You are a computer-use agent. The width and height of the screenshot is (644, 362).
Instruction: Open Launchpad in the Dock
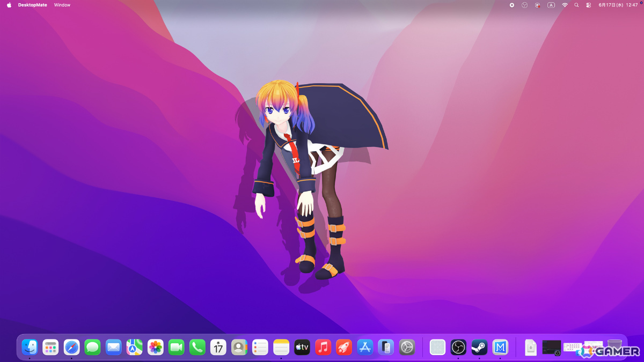click(50, 348)
